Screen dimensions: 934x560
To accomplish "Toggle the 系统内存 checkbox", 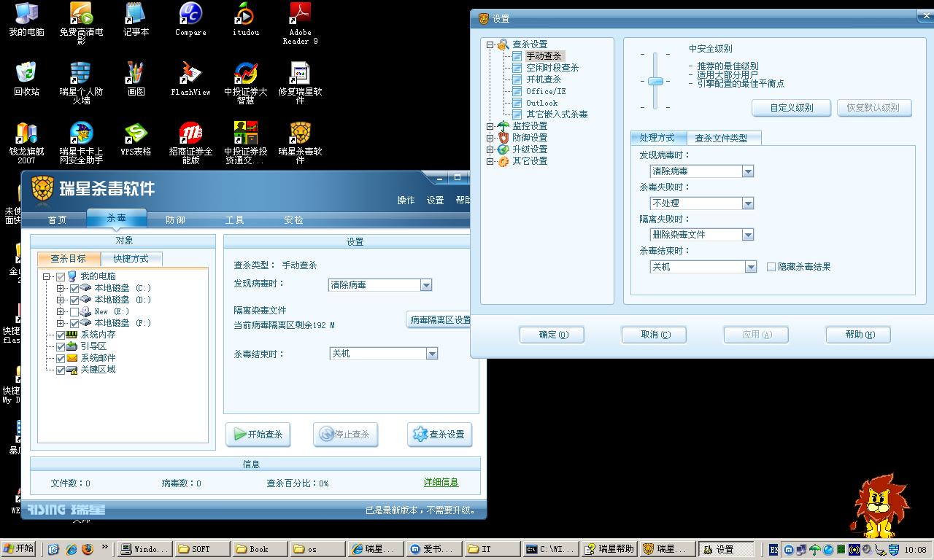I will 61,335.
